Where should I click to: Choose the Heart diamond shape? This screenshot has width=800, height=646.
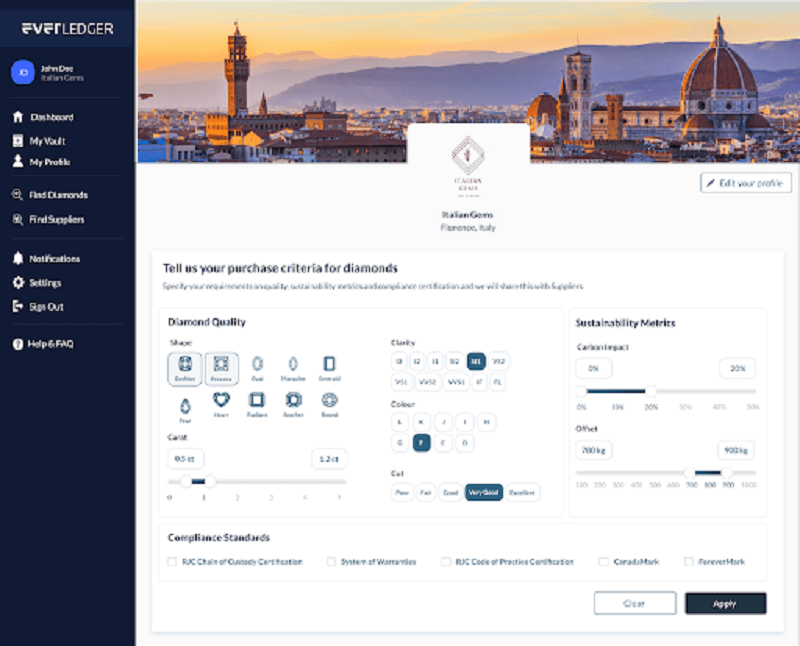click(221, 401)
